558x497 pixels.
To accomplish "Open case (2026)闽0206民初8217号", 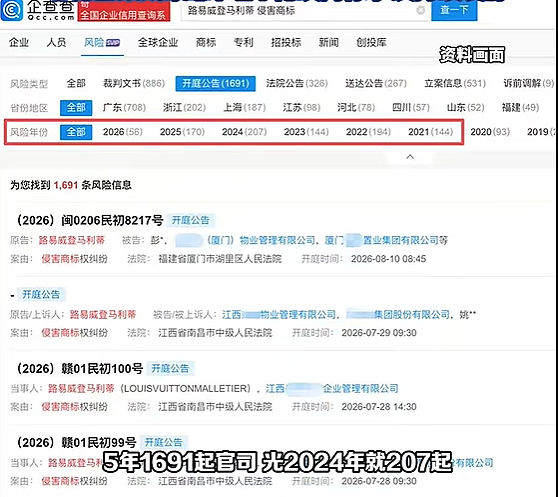I will click(90, 220).
